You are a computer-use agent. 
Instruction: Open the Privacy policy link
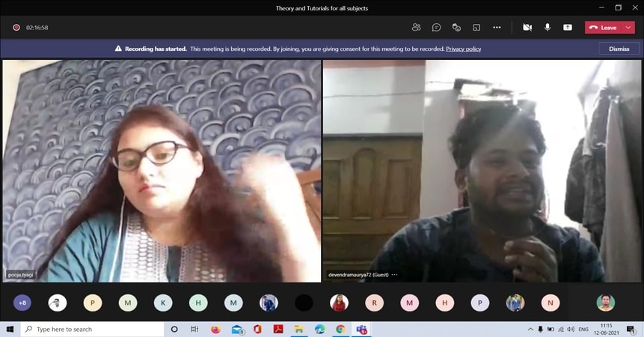463,49
